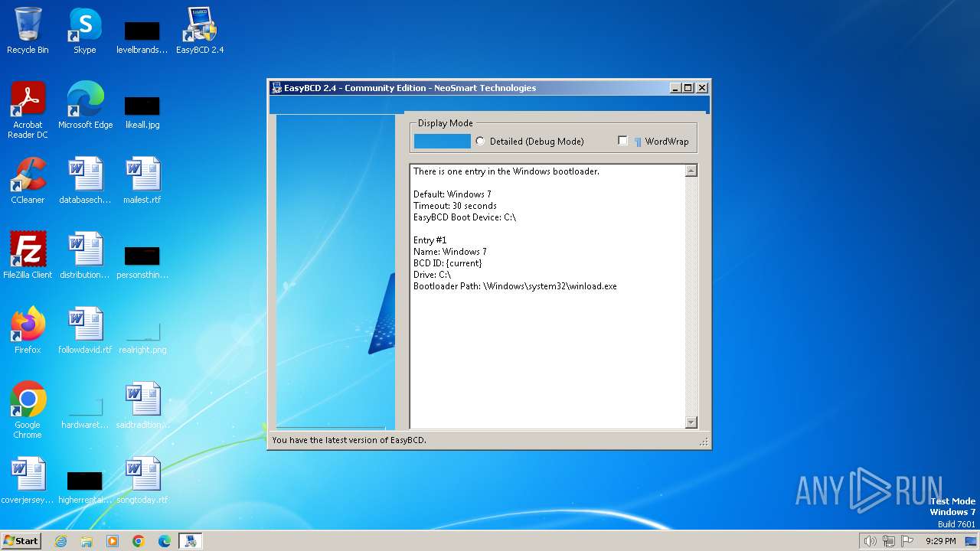Click the 'Bootloader Path' line in the output
The width and height of the screenshot is (980, 551).
[514, 286]
